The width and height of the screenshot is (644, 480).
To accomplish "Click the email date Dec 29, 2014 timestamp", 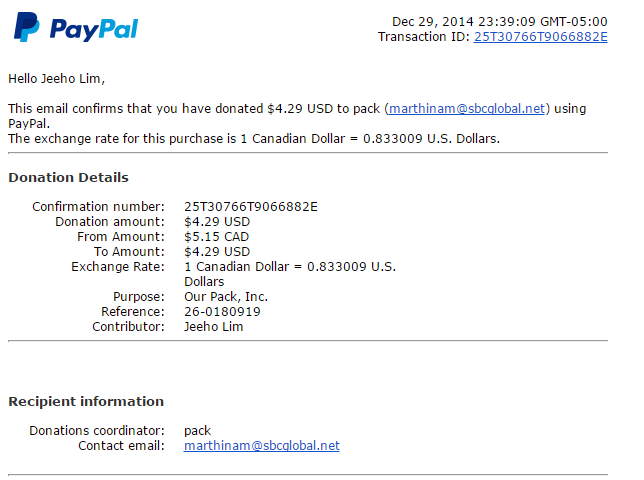I will (x=499, y=21).
